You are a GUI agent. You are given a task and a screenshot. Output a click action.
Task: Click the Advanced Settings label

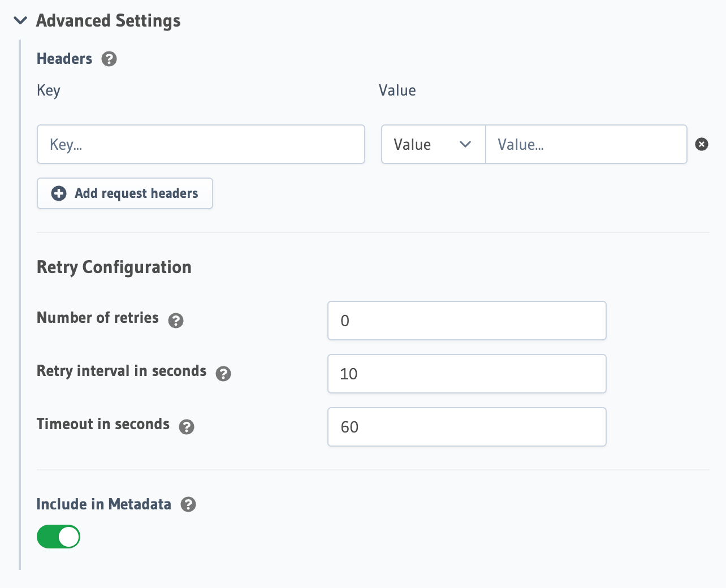(108, 20)
